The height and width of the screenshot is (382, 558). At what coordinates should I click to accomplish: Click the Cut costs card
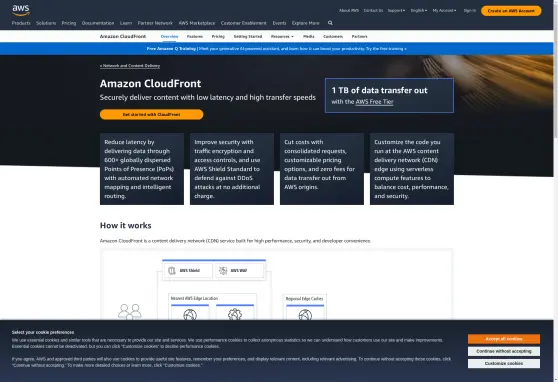(322, 169)
